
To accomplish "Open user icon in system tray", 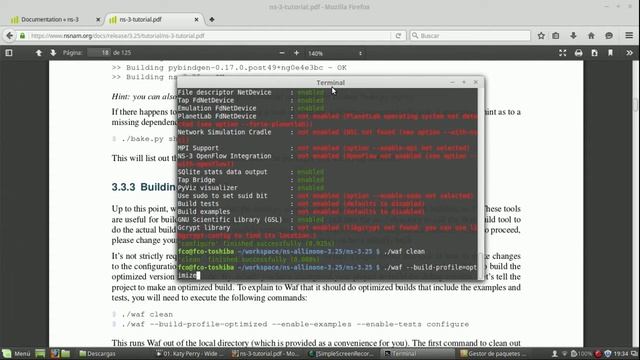I will [x=555, y=353].
